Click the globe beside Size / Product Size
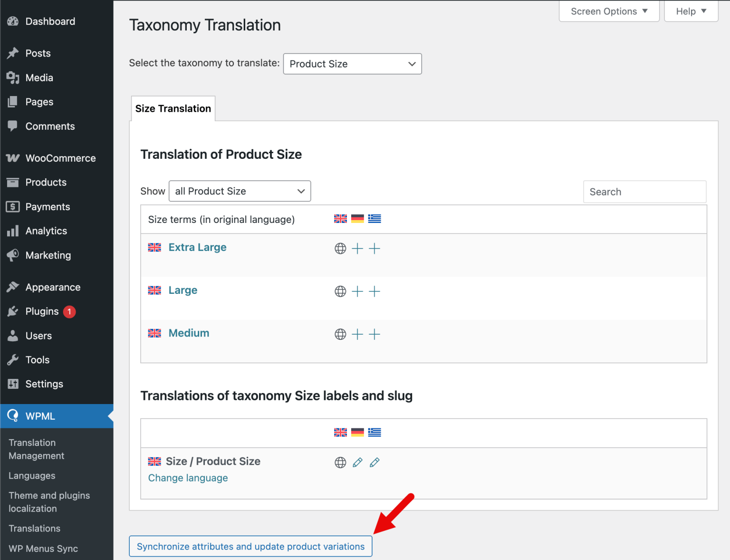This screenshot has height=560, width=730. tap(340, 462)
